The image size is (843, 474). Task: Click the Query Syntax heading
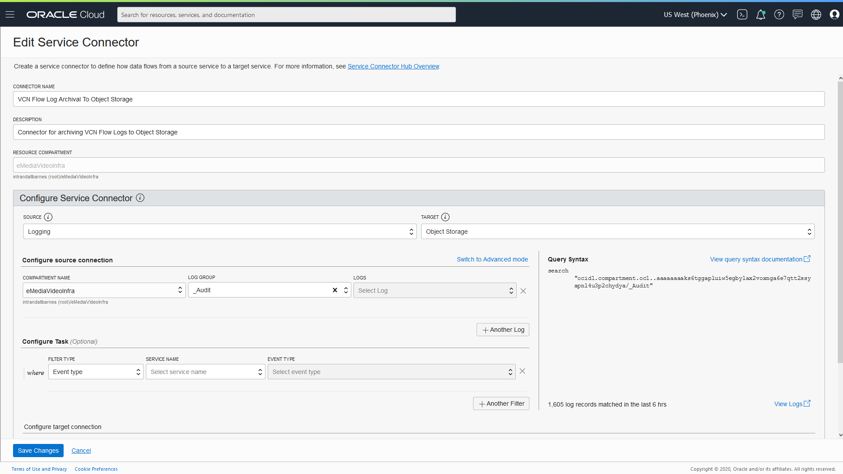[568, 260]
